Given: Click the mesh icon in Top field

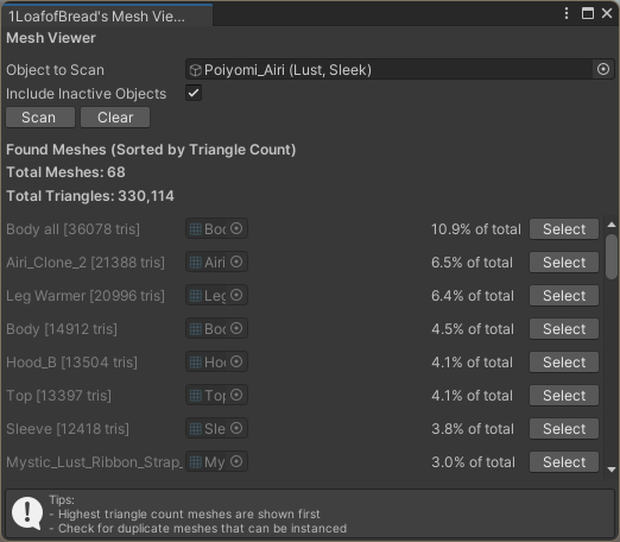Looking at the screenshot, I should click(x=195, y=395).
